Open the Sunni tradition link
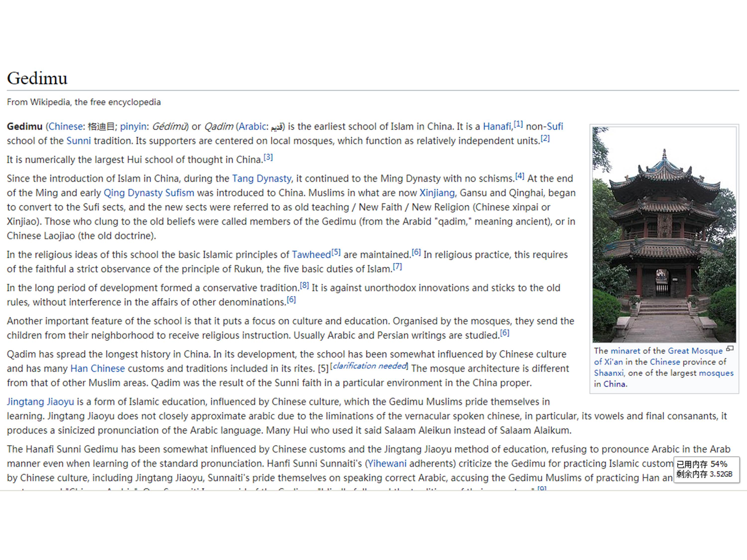 click(78, 141)
